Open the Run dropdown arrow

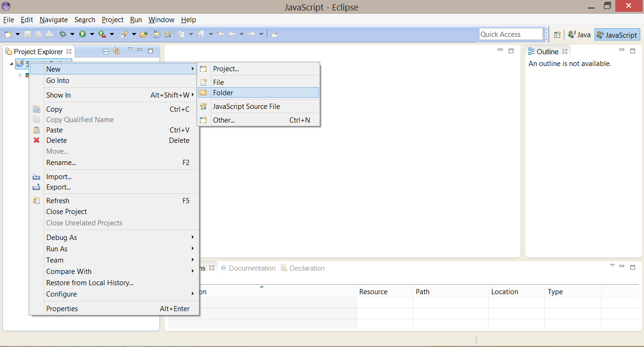(91, 34)
